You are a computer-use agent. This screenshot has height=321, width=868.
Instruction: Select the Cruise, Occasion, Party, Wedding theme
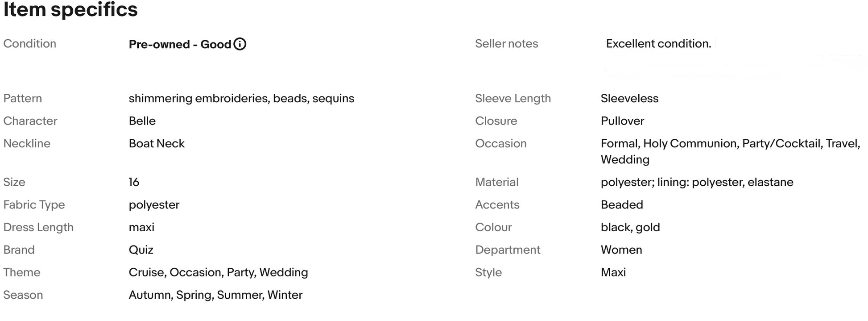218,272
